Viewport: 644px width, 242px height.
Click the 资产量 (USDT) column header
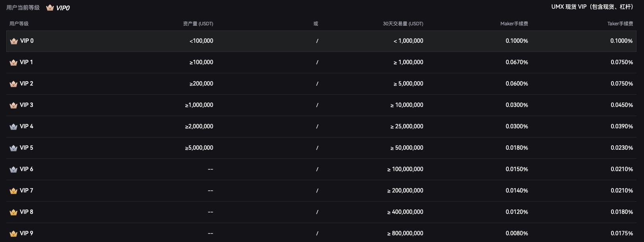tap(198, 24)
